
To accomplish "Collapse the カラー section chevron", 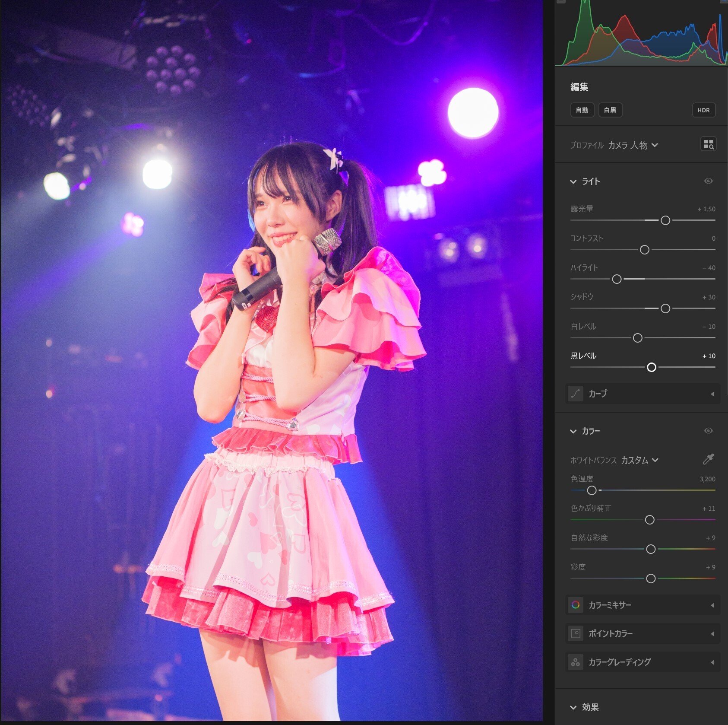I will pyautogui.click(x=573, y=431).
